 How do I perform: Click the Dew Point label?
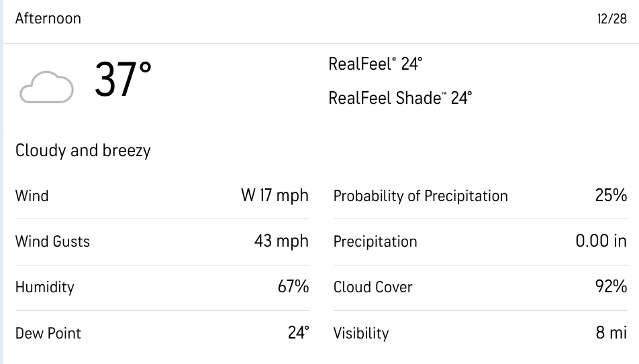pos(48,333)
